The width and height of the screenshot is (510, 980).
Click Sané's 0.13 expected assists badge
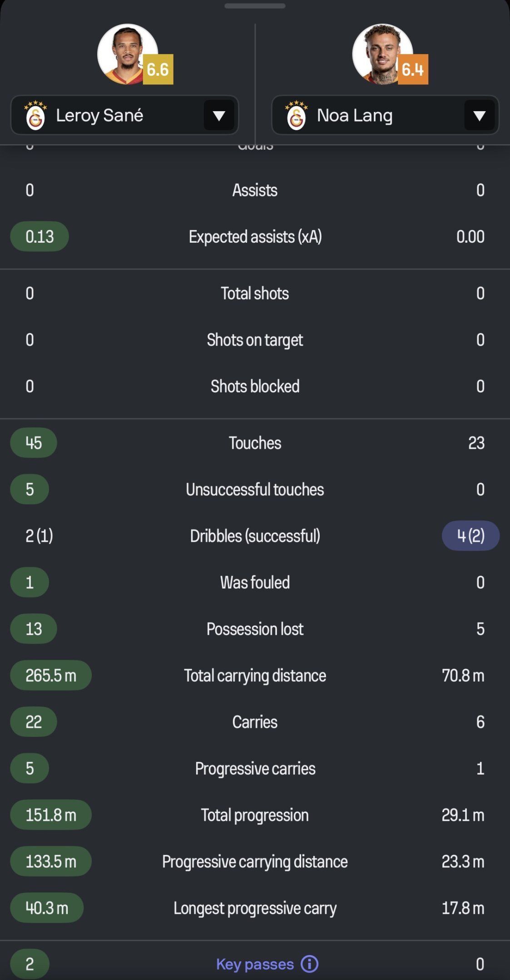click(40, 236)
